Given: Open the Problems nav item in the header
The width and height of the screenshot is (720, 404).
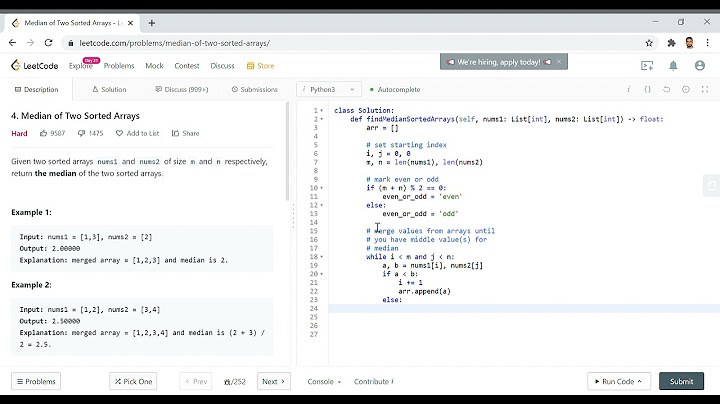Looking at the screenshot, I should click(119, 66).
